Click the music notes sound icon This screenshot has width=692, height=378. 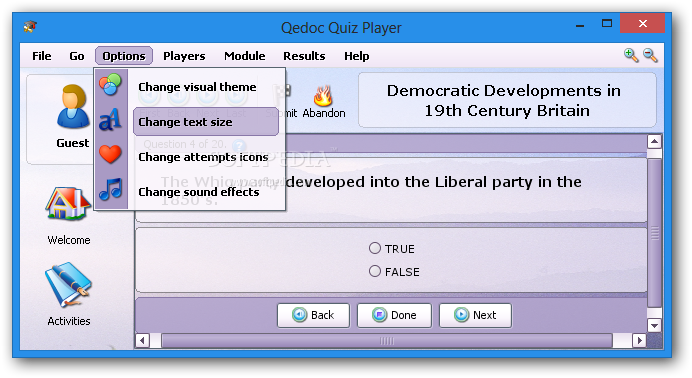(110, 190)
